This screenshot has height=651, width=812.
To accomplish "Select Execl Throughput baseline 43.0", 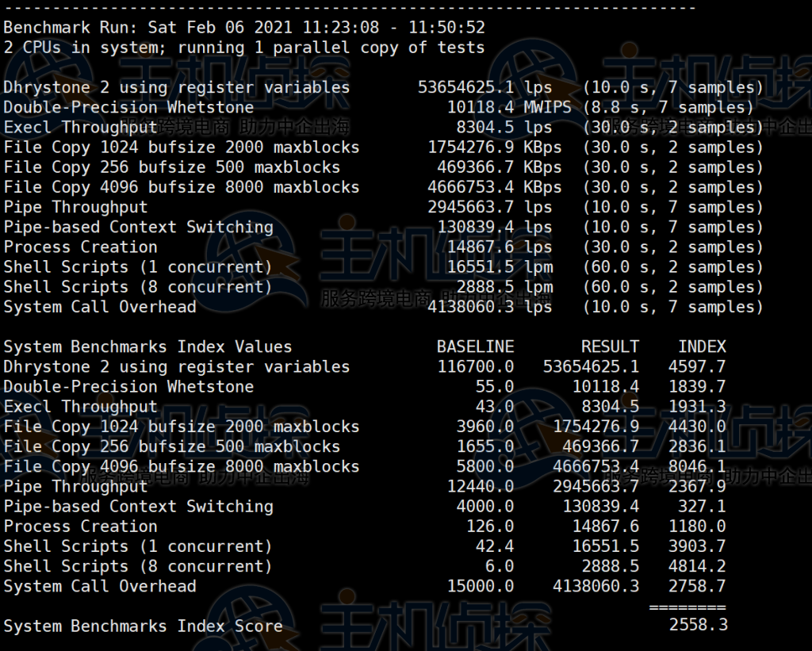I will pos(495,407).
